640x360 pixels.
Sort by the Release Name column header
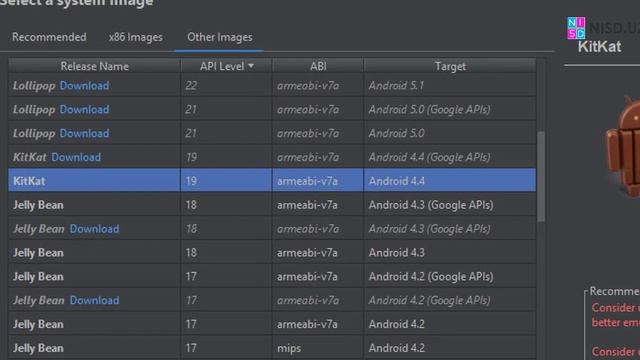coord(94,66)
